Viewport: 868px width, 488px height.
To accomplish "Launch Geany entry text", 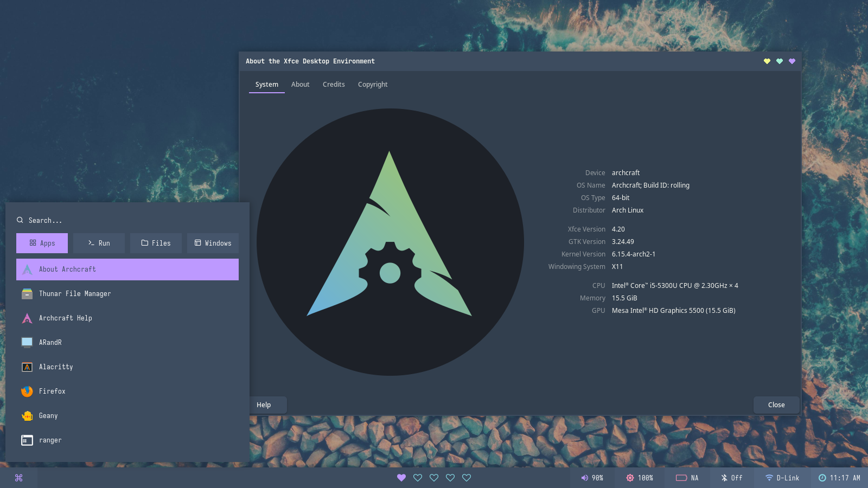I will 48,416.
